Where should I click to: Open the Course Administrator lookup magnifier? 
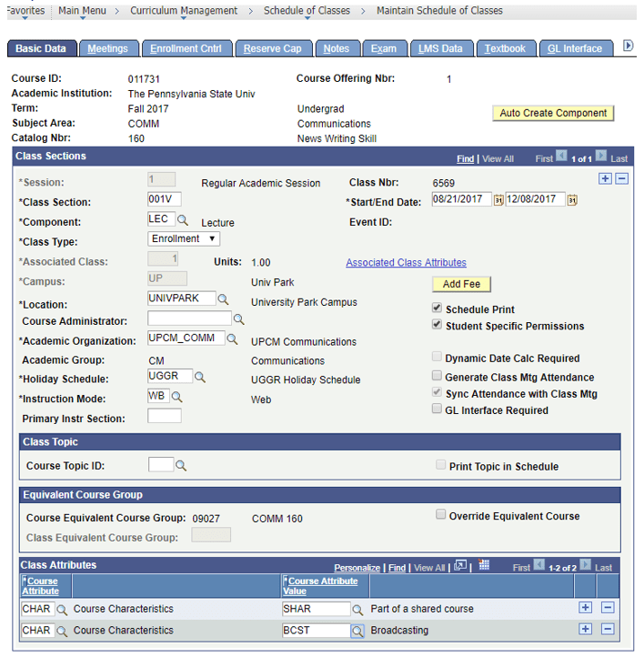point(238,319)
